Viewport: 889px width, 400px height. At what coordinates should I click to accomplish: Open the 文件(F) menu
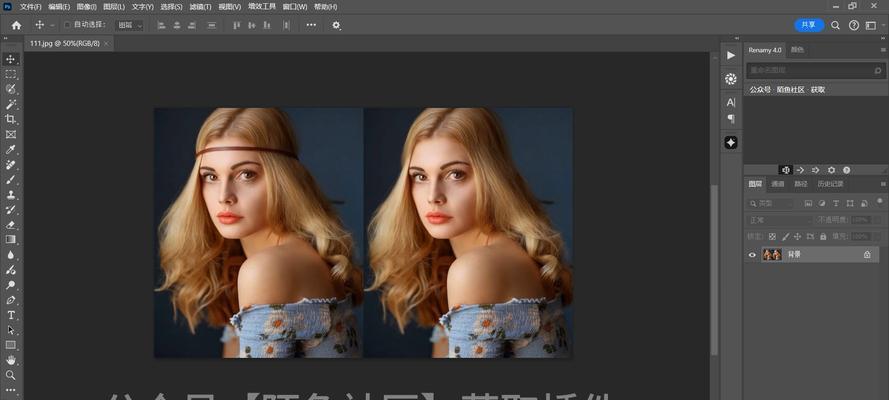click(31, 7)
